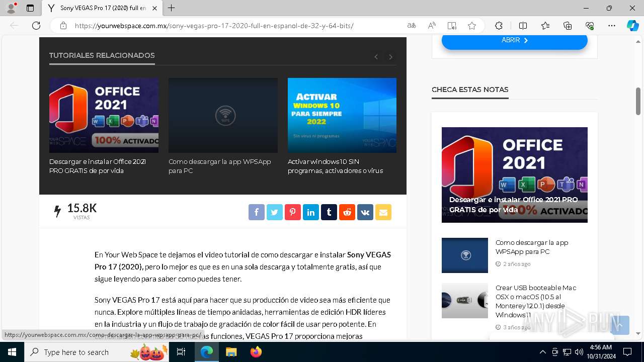This screenshot has width=644, height=362.
Task: Click the address bar URL
Action: pos(214,26)
